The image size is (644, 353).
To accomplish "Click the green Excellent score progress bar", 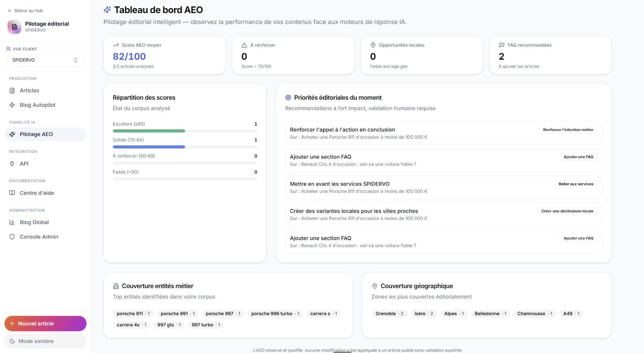I will coord(149,131).
